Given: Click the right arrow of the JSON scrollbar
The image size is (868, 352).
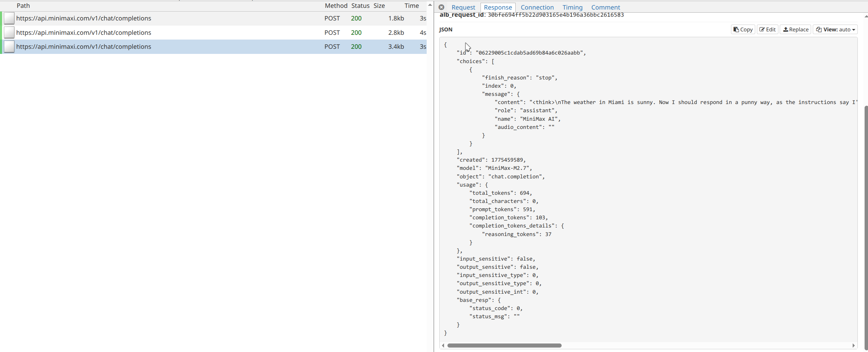Looking at the screenshot, I should (854, 346).
